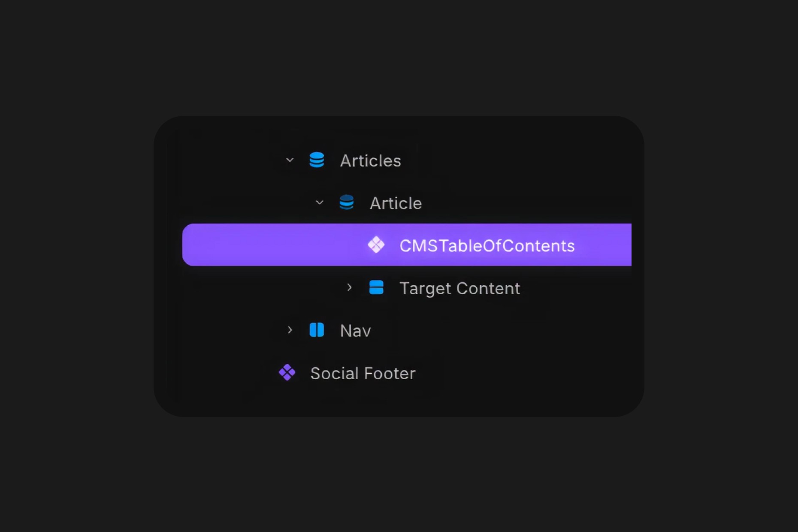Select the Nav layer
Viewport: 798px width, 532px height.
pyautogui.click(x=354, y=330)
